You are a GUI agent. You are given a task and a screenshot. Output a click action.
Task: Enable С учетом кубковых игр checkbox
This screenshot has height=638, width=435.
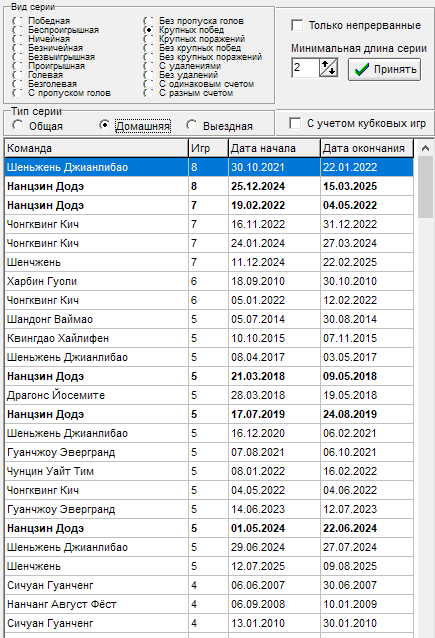(x=295, y=123)
